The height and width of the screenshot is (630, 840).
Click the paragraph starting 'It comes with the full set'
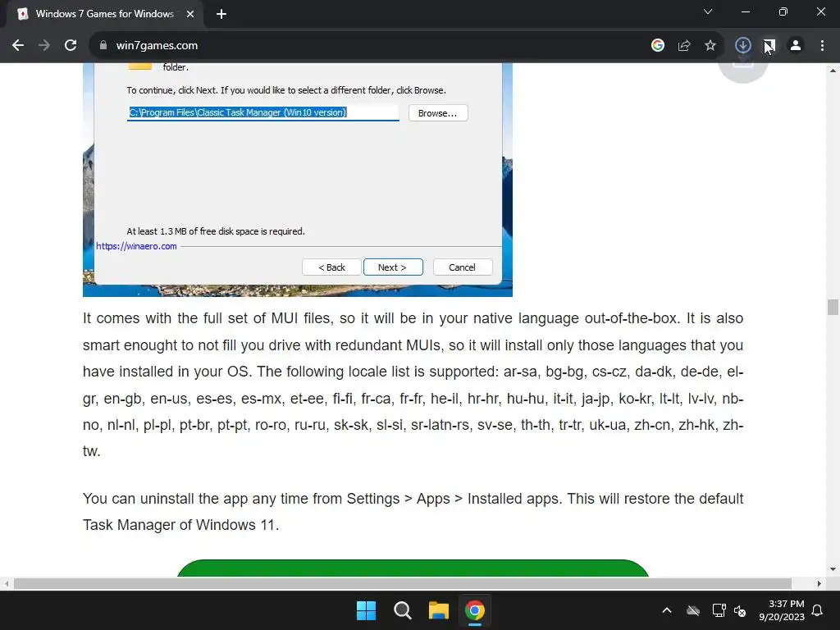pos(413,385)
